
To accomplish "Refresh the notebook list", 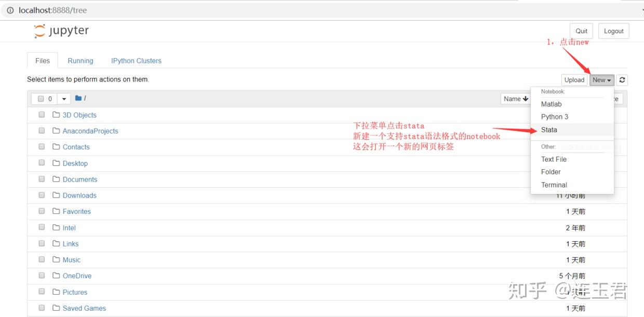I will click(622, 79).
